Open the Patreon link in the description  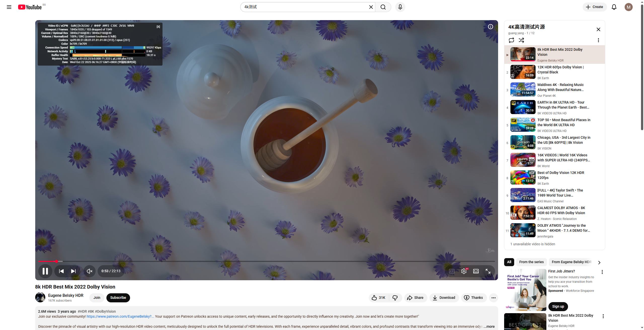[120, 316]
